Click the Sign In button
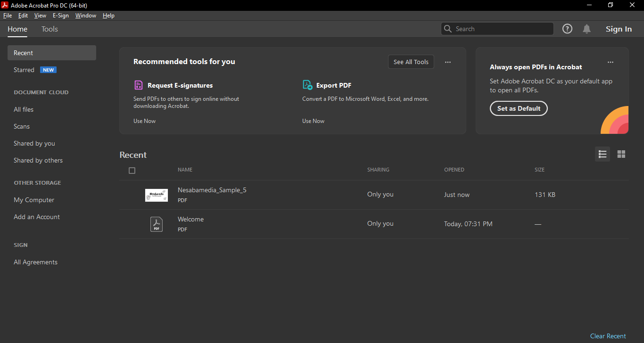The image size is (644, 343). pos(619,29)
